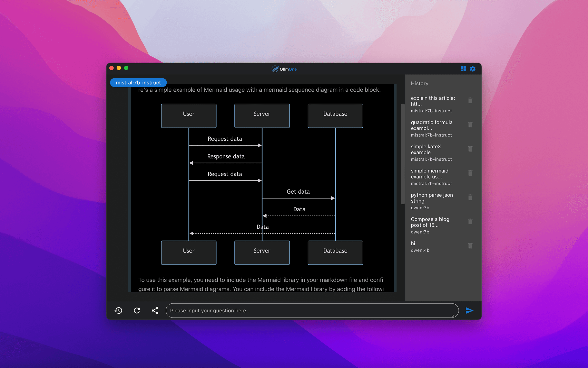Viewport: 588px width, 368px height.
Task: Click the 'Response data' diagram label
Action: (226, 156)
